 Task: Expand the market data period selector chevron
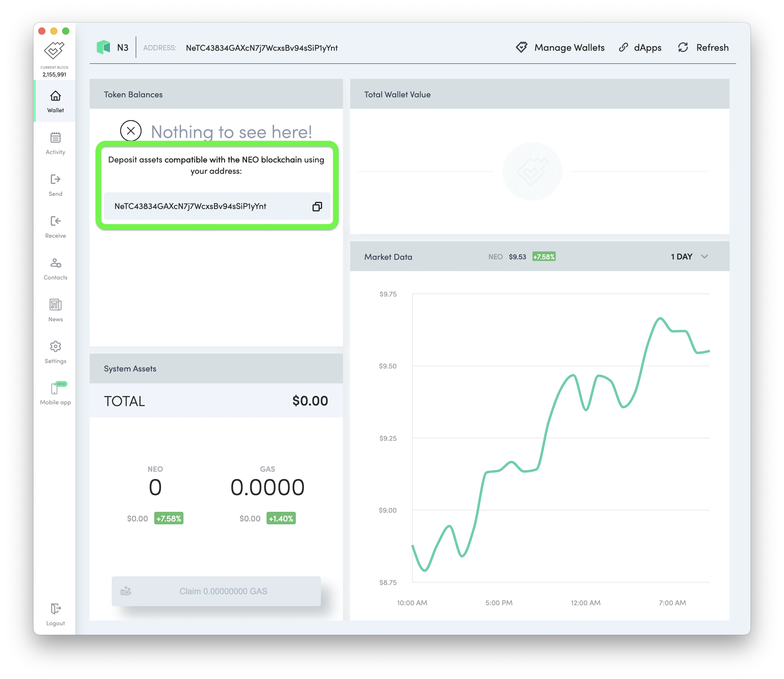(705, 256)
